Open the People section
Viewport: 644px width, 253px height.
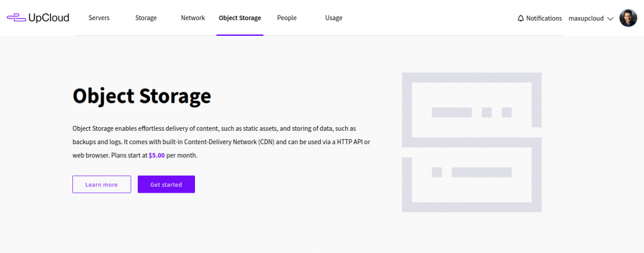pyautogui.click(x=287, y=18)
